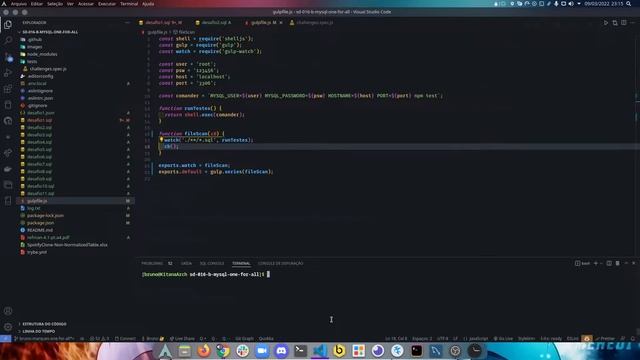Click the Ln 18, Col 8 cursor position indicator
This screenshot has width=640, height=360.
[x=396, y=338]
